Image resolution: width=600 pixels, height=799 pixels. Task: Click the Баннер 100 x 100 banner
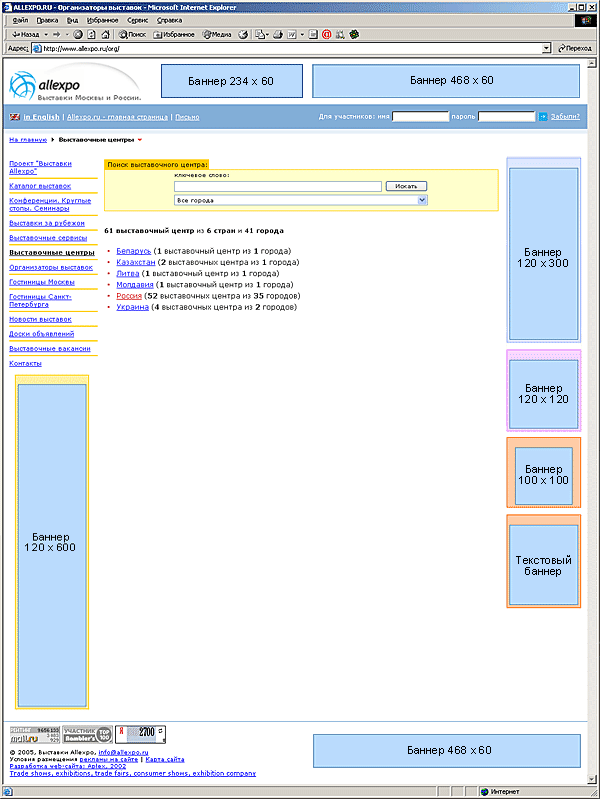(543, 475)
